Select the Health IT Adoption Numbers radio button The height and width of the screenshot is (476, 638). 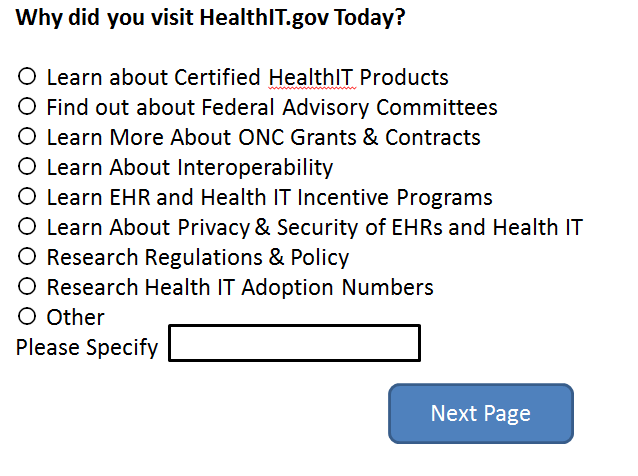point(27,286)
